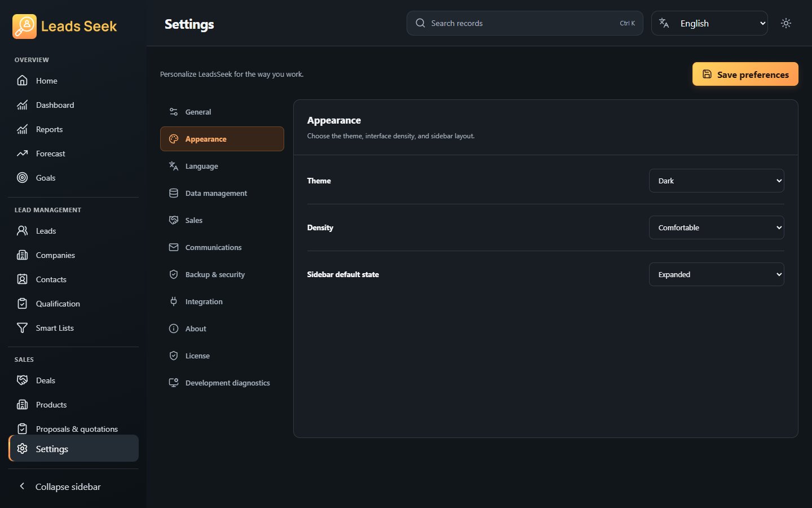The image size is (812, 508).
Task: Open the Backup & security settings tab
Action: pos(222,274)
